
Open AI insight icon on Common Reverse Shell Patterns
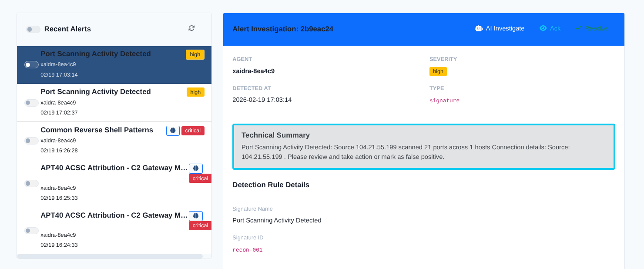(x=173, y=131)
